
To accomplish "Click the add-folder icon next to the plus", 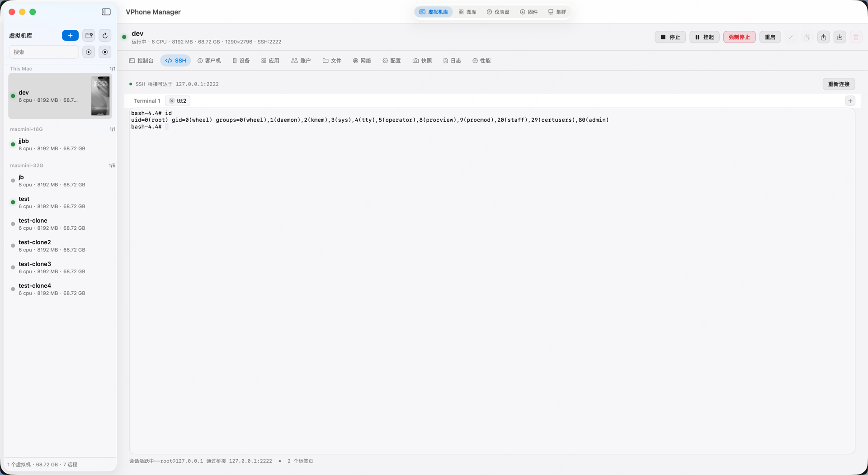I will (89, 35).
